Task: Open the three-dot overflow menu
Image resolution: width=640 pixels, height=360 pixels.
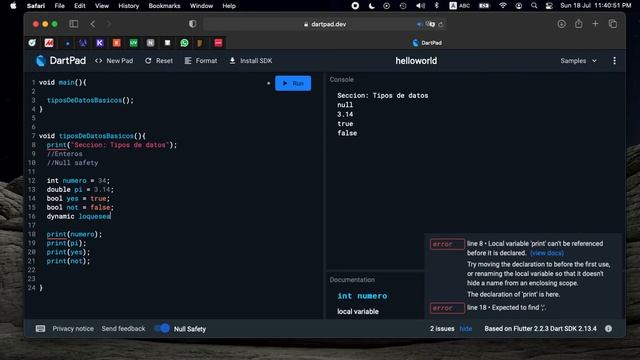Action: (614, 61)
